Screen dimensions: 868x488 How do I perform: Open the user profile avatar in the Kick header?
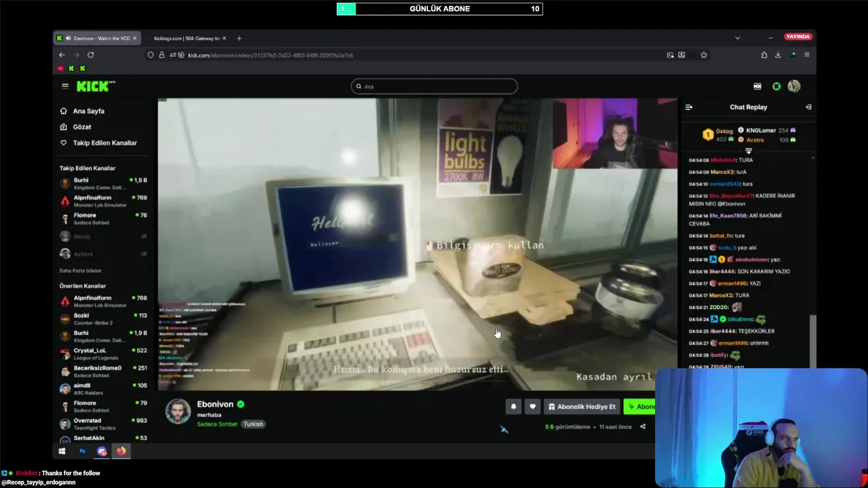[794, 86]
